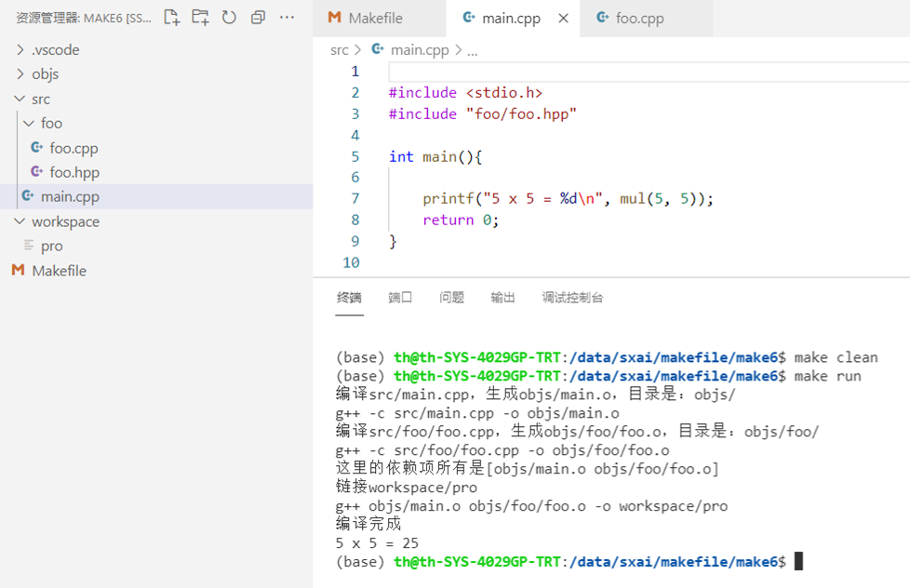Open the 问题 problems panel tab
The width and height of the screenshot is (910, 588).
[451, 298]
